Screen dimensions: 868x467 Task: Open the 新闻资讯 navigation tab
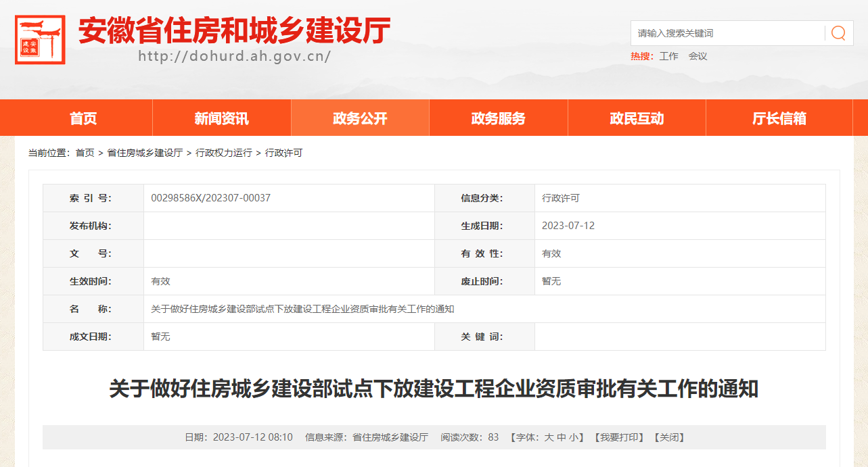tap(221, 118)
